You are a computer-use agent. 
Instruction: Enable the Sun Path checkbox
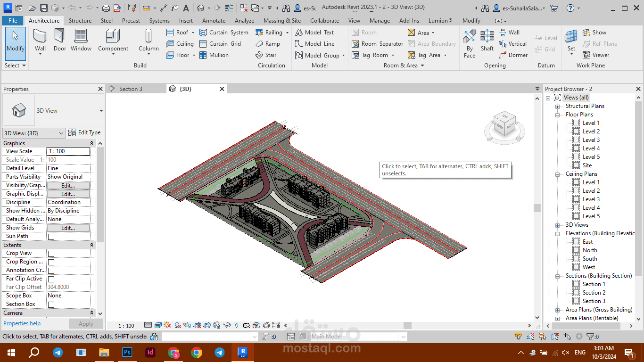click(51, 237)
